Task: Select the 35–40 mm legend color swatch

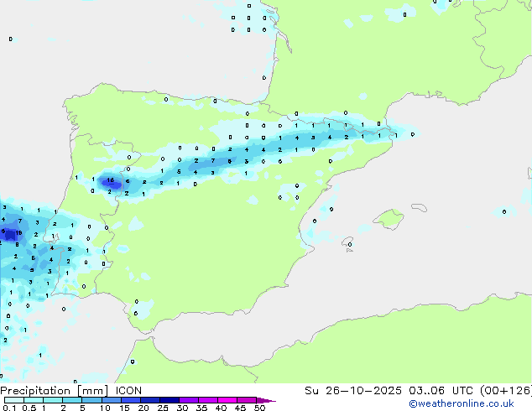Action: pyautogui.click(x=207, y=400)
